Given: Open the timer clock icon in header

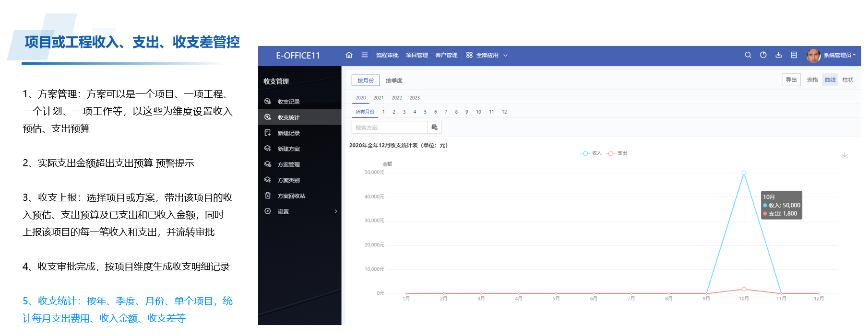Looking at the screenshot, I should pyautogui.click(x=763, y=55).
